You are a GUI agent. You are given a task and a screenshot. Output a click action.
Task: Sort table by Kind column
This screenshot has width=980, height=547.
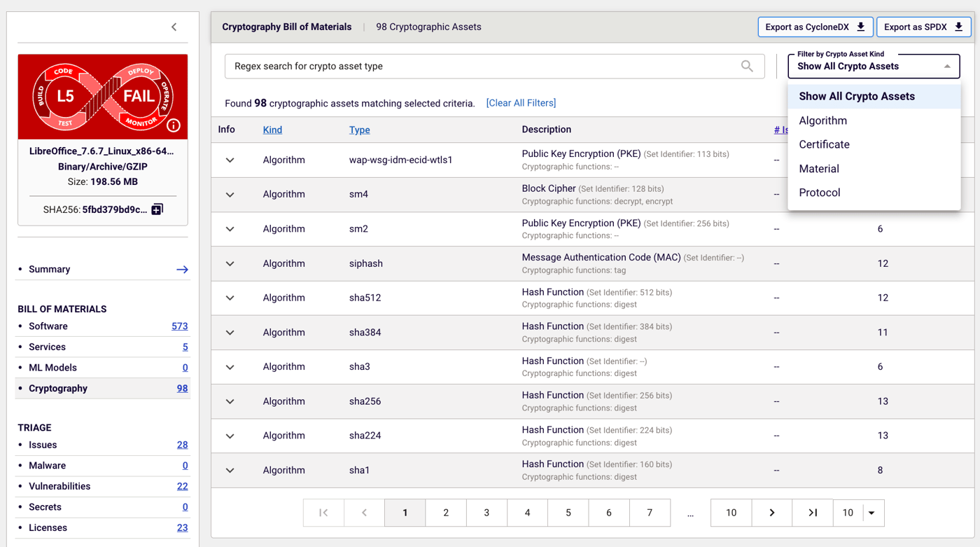point(272,130)
